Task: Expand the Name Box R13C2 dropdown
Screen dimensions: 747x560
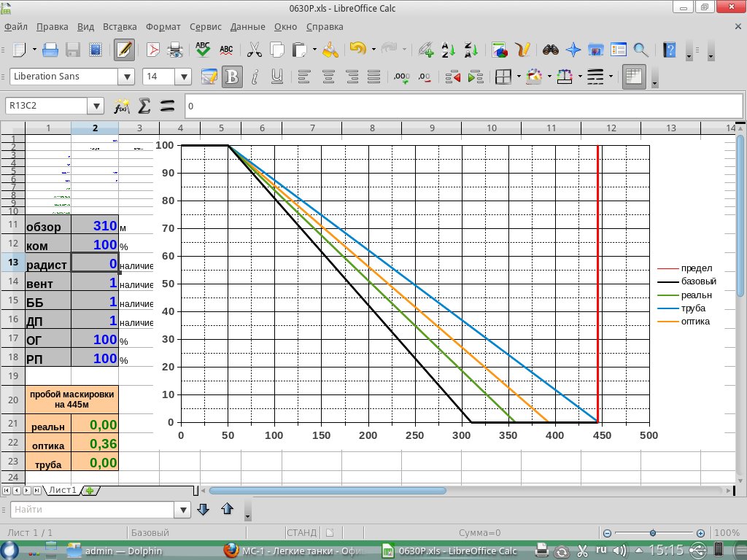Action: click(x=96, y=106)
